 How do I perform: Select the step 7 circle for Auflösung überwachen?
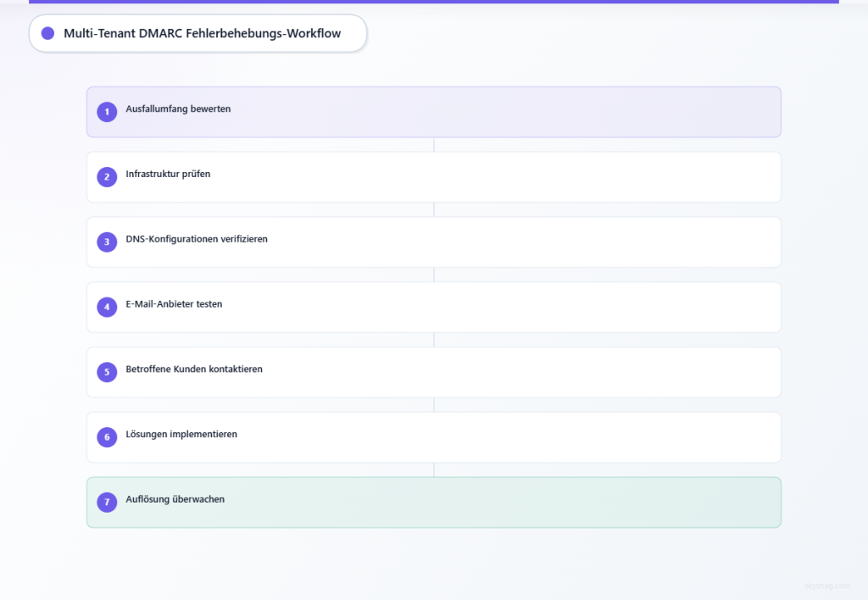coord(107,502)
